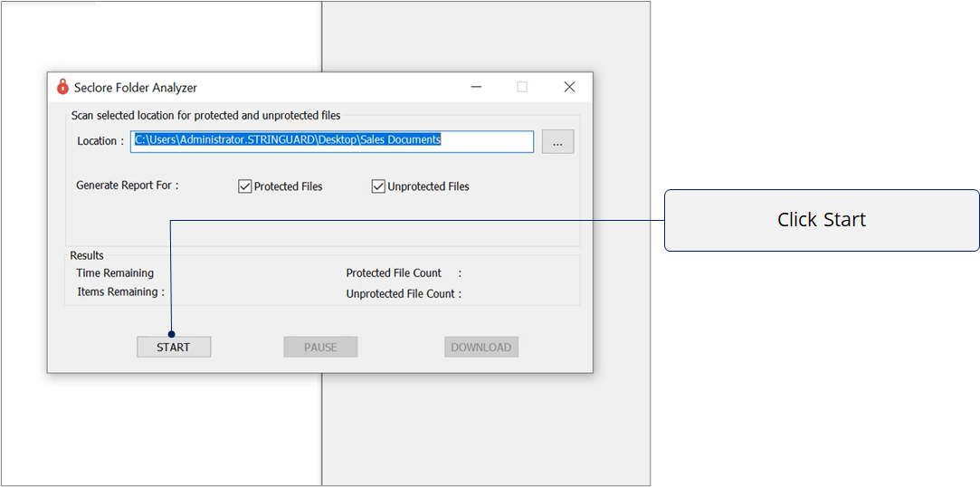Uncheck the Protected Files checkbox
Image resolution: width=980 pixels, height=487 pixels.
point(244,186)
